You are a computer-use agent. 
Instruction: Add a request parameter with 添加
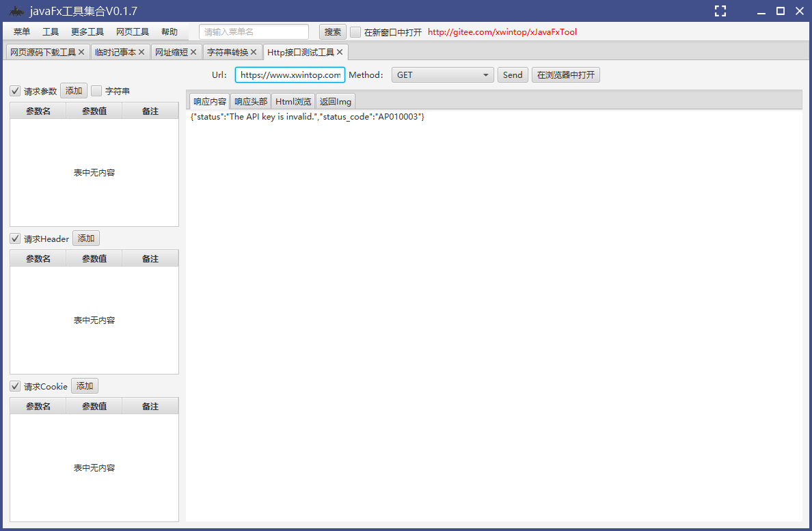tap(74, 91)
